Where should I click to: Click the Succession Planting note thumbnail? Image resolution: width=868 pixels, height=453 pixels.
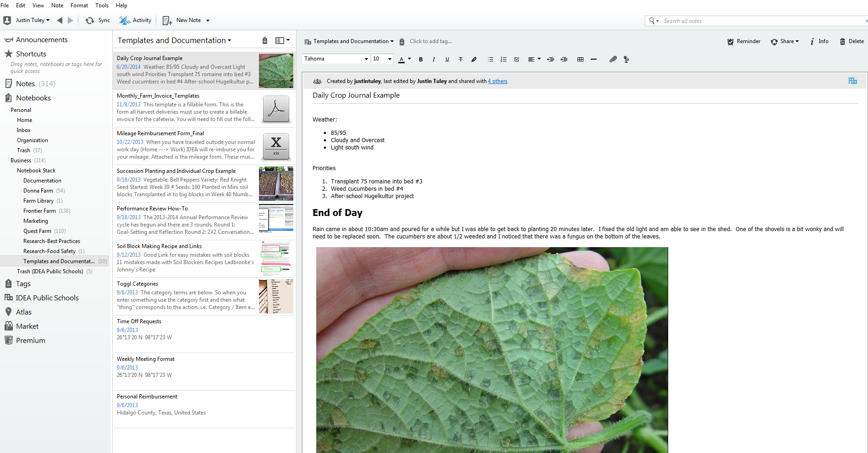click(276, 183)
